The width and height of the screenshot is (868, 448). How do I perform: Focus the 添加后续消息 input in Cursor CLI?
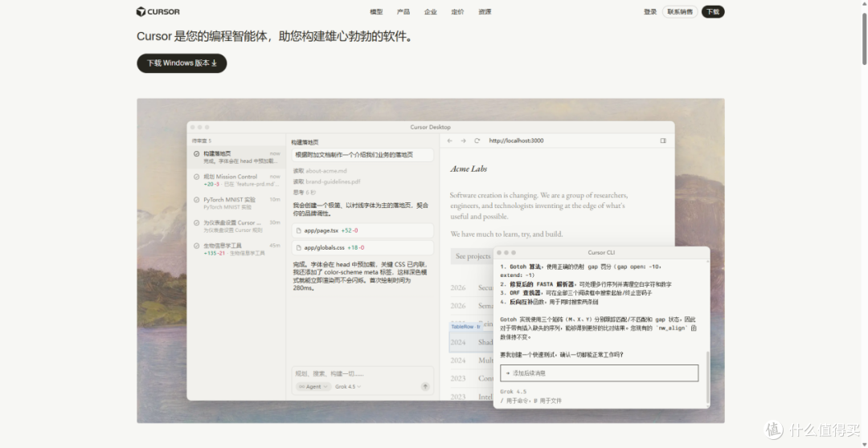pos(599,373)
